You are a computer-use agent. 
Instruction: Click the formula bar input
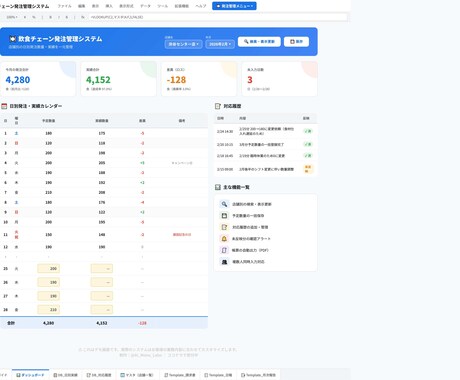218,17
